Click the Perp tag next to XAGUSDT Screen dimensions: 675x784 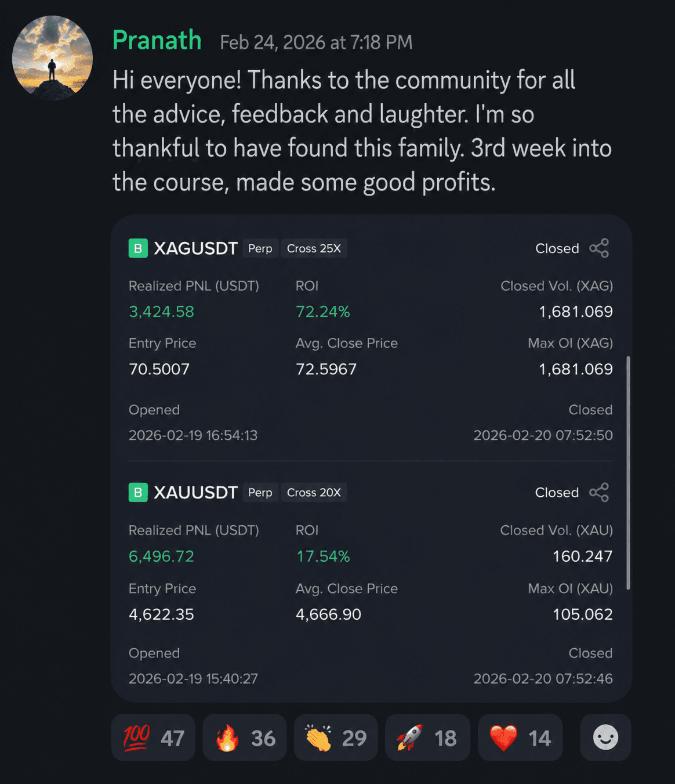tap(260, 248)
